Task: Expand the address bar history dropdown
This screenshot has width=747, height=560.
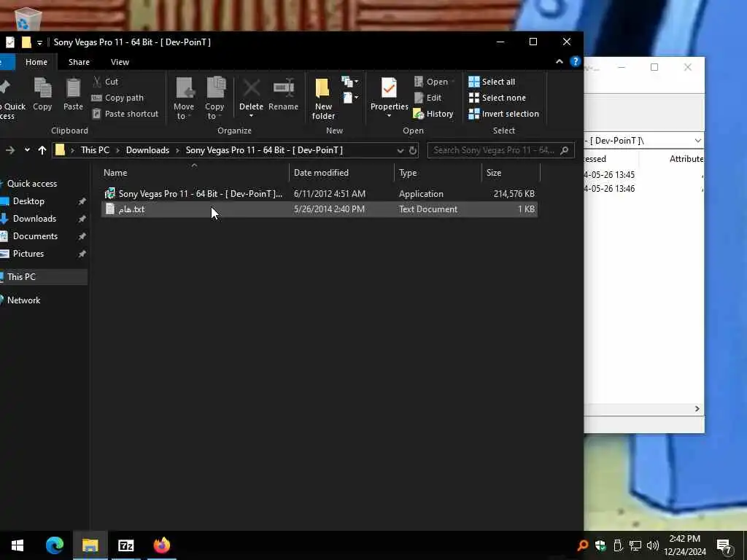Action: (x=400, y=150)
